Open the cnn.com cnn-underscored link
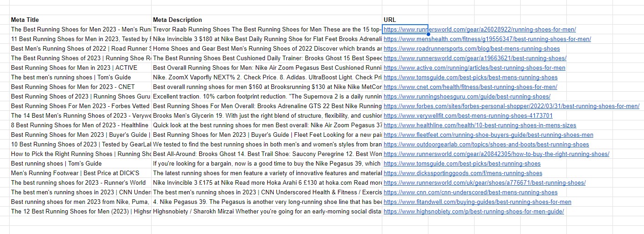This screenshot has width=644, height=234. tap(470, 192)
